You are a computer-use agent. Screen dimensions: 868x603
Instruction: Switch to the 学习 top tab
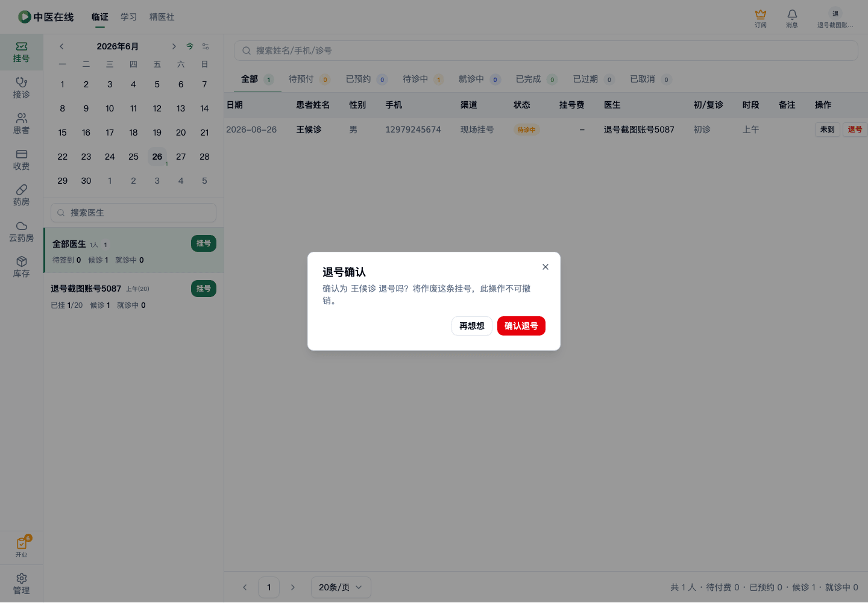coord(129,17)
